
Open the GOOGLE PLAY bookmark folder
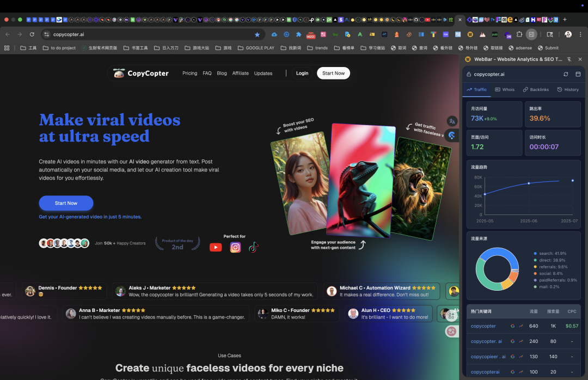click(x=256, y=48)
